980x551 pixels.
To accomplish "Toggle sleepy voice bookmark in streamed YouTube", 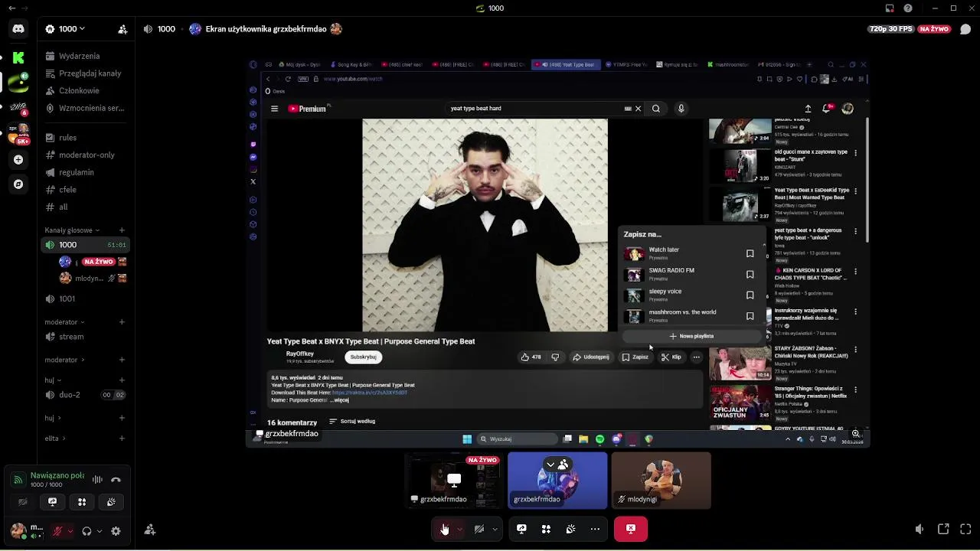I will pyautogui.click(x=750, y=295).
